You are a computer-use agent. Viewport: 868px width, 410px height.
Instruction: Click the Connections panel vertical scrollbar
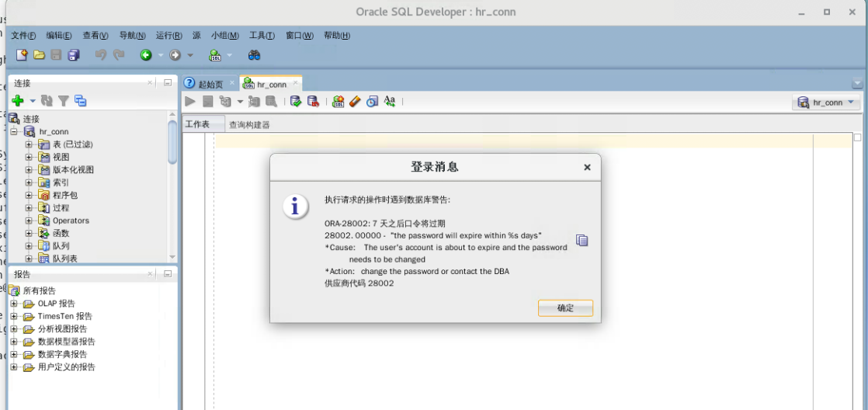pos(172,141)
